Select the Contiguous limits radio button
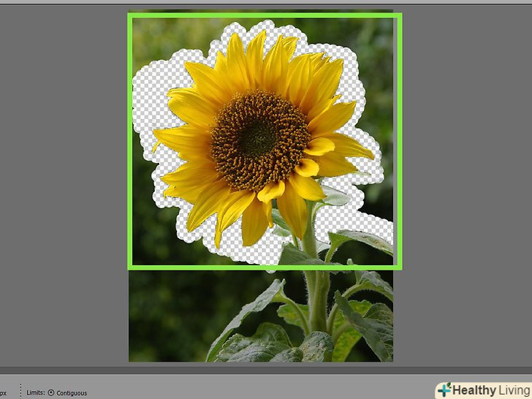 click(51, 392)
